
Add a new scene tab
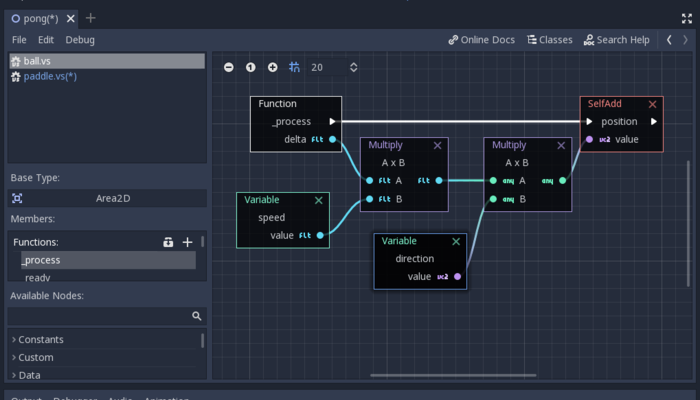tap(91, 18)
